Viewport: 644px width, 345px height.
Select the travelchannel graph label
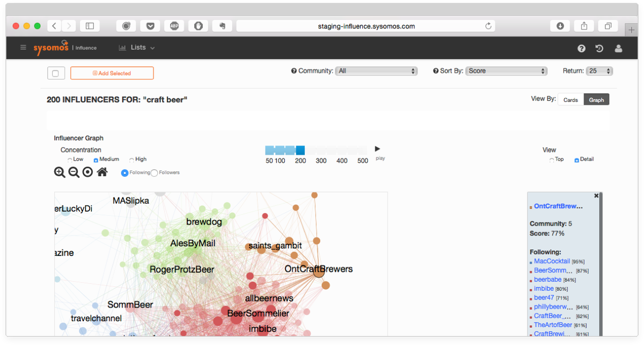click(96, 318)
